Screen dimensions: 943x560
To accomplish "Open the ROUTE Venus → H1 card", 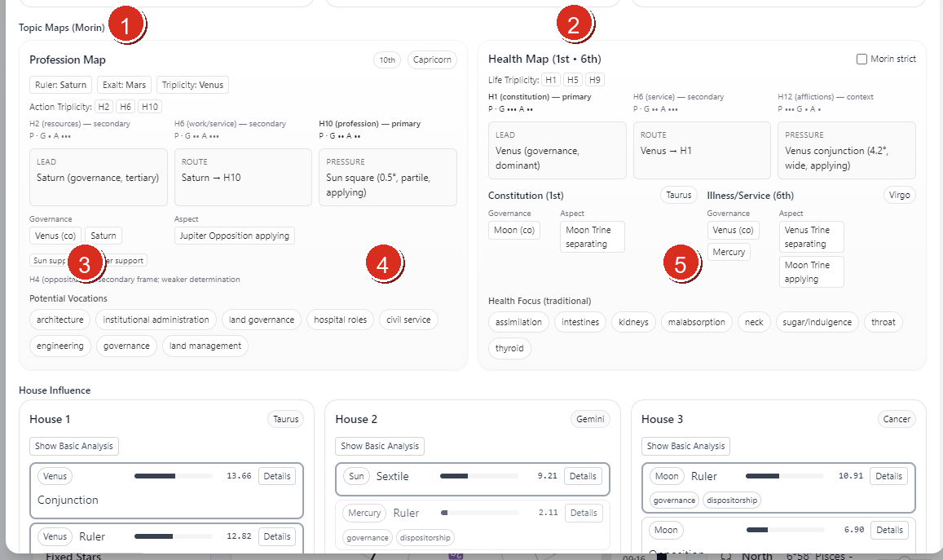I will (702, 150).
